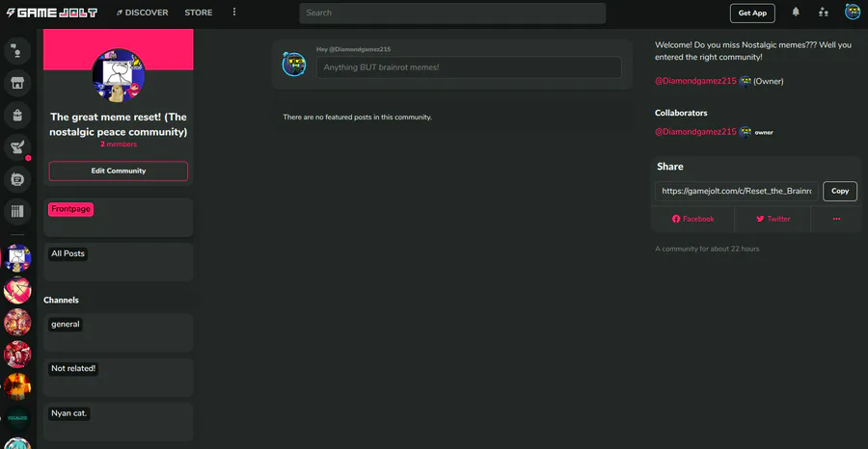Open the Nyan cat. channel
Screen dimensions: 868x449
coord(69,413)
